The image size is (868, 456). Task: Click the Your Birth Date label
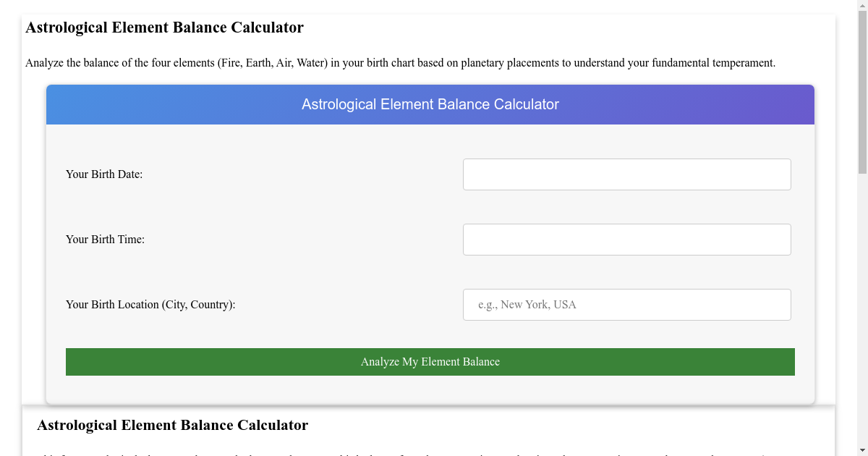104,174
